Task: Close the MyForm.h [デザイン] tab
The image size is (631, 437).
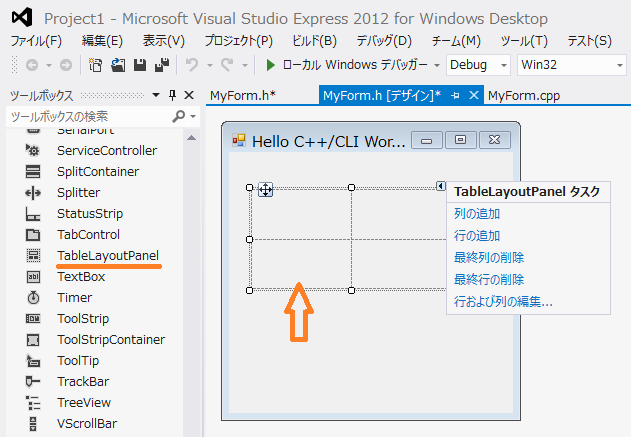Action: (x=474, y=95)
